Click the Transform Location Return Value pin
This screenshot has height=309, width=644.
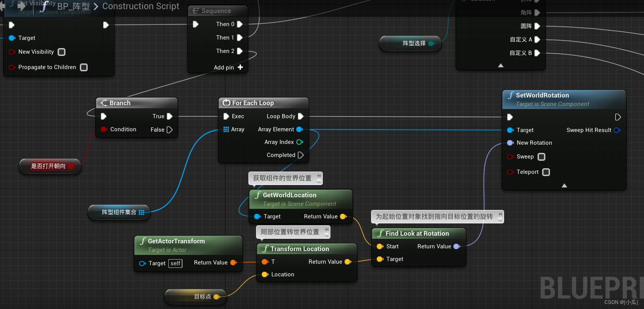(x=348, y=262)
